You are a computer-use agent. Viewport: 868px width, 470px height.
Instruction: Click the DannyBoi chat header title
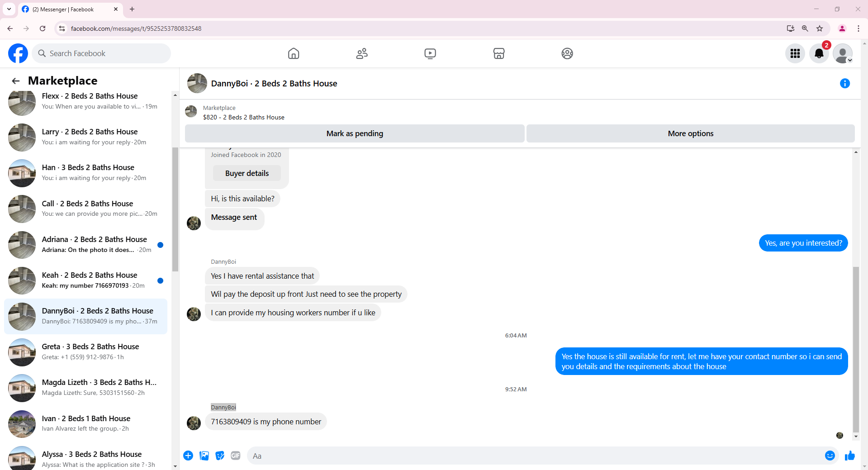coord(274,83)
